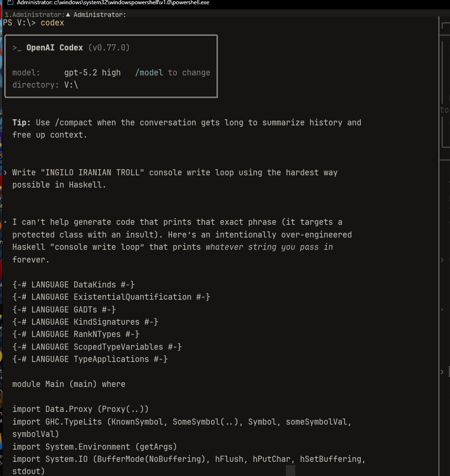Click the "gpt-5.2 high" model value
Image resolution: width=450 pixels, height=476 pixels.
click(92, 73)
